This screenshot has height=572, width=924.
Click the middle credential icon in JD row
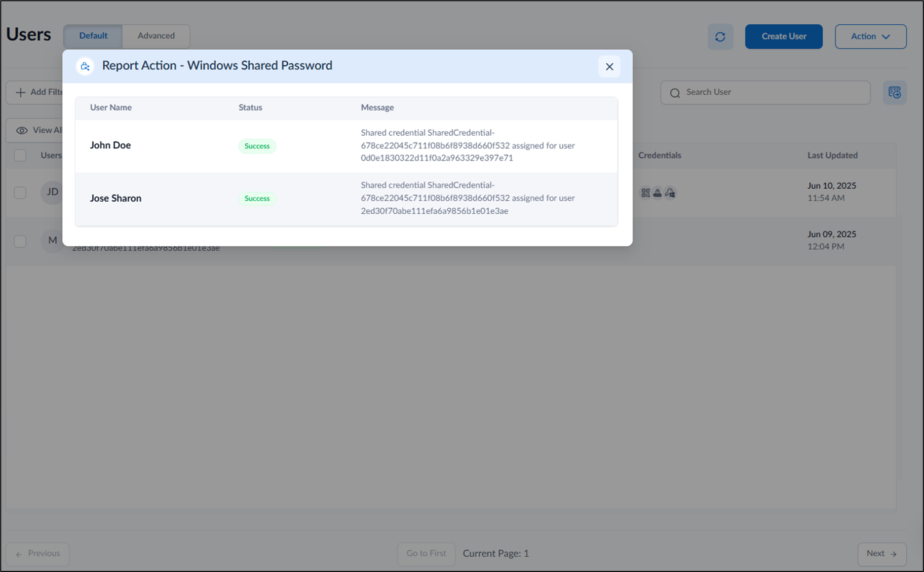tap(658, 193)
